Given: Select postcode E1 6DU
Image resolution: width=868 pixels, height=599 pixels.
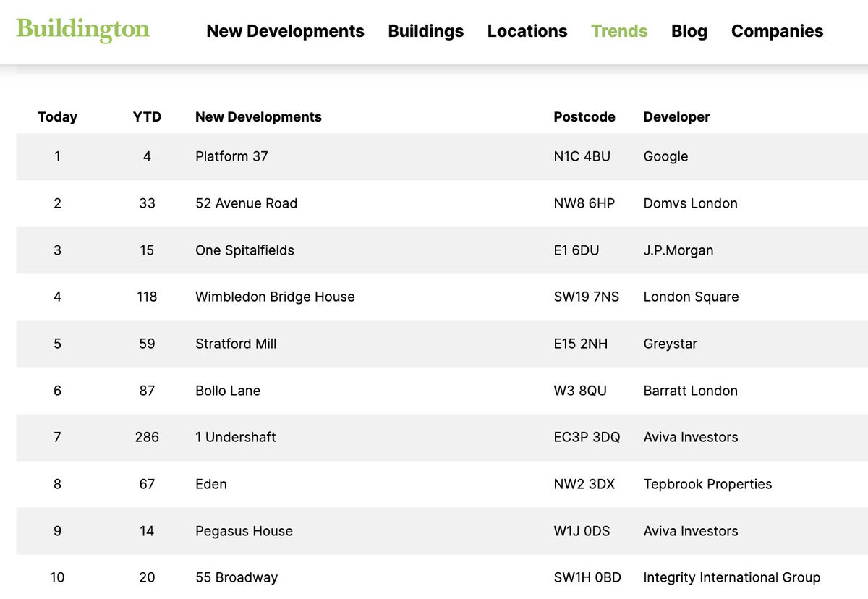Looking at the screenshot, I should (576, 250).
